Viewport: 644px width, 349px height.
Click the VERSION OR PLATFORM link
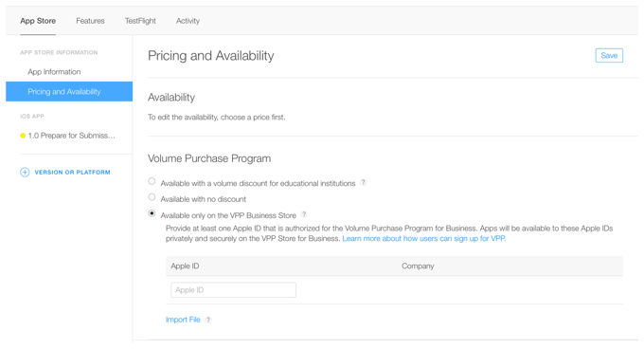72,173
